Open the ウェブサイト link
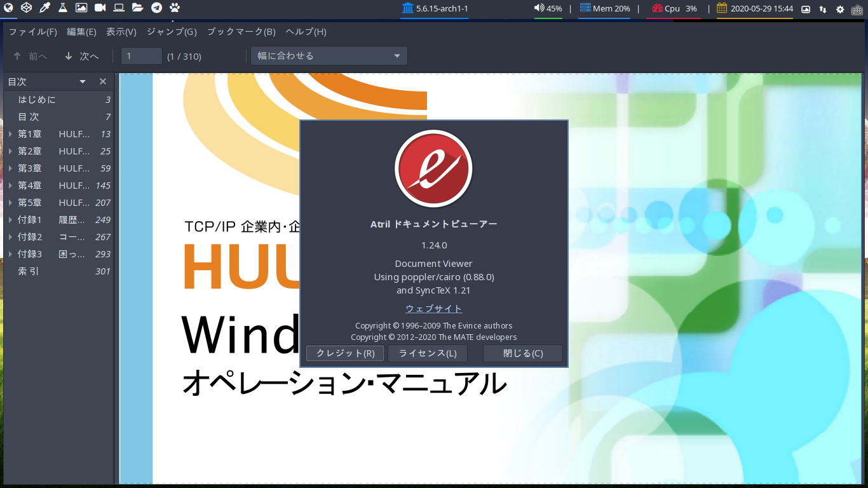 [434, 309]
